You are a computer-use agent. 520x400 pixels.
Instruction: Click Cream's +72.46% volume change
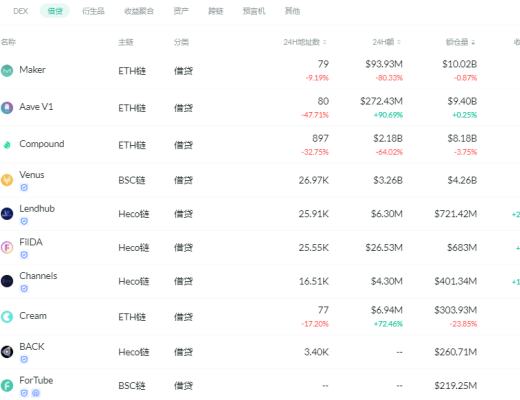(x=388, y=324)
